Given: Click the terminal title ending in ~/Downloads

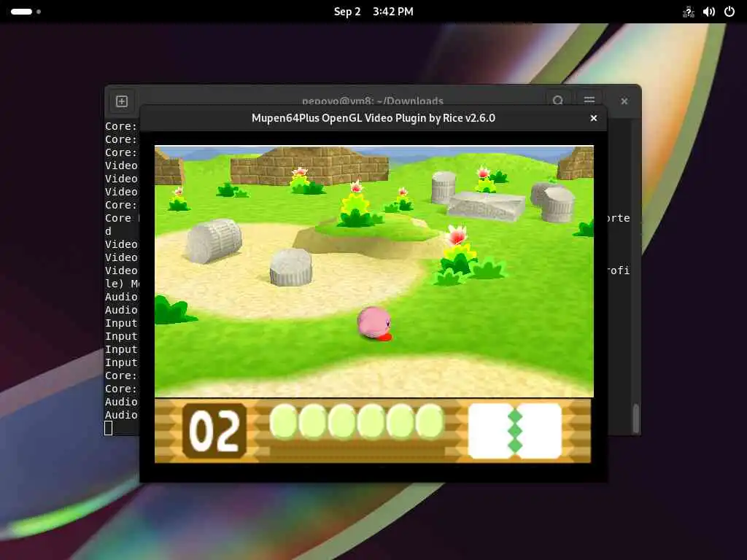Looking at the screenshot, I should pos(373,101).
